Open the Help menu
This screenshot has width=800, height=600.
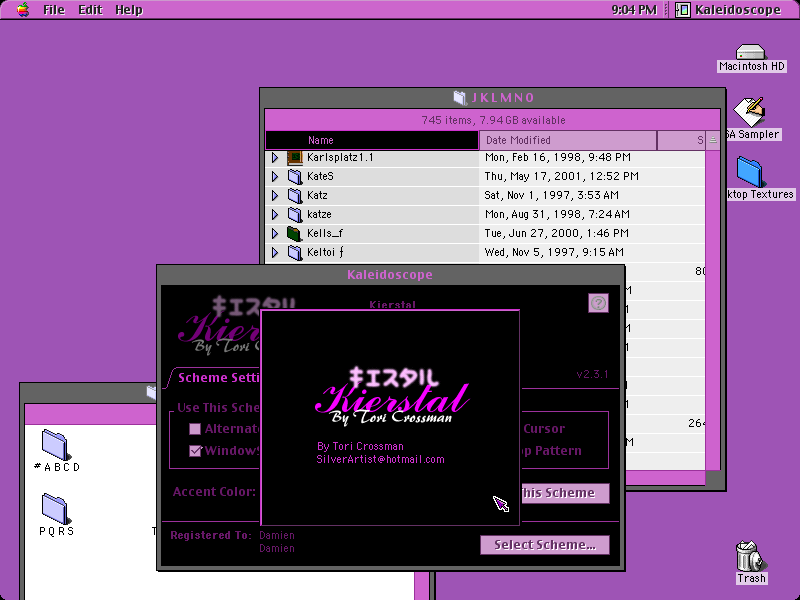click(129, 10)
